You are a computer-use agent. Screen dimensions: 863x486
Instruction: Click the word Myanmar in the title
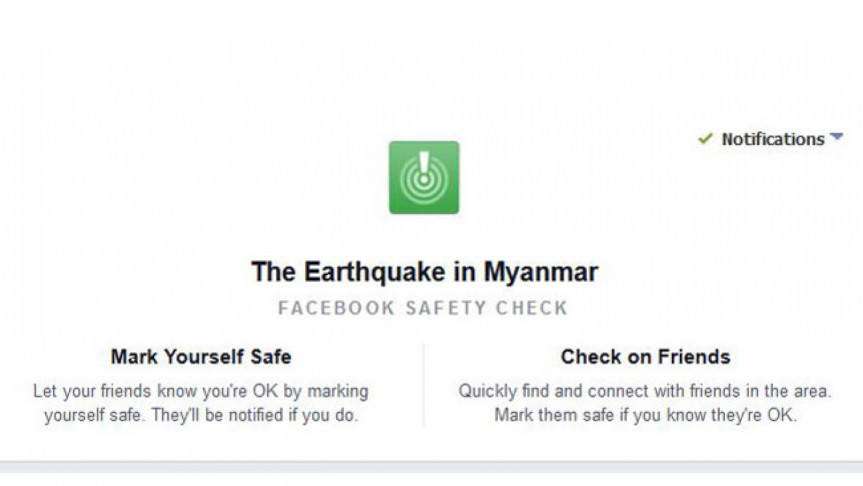point(540,272)
